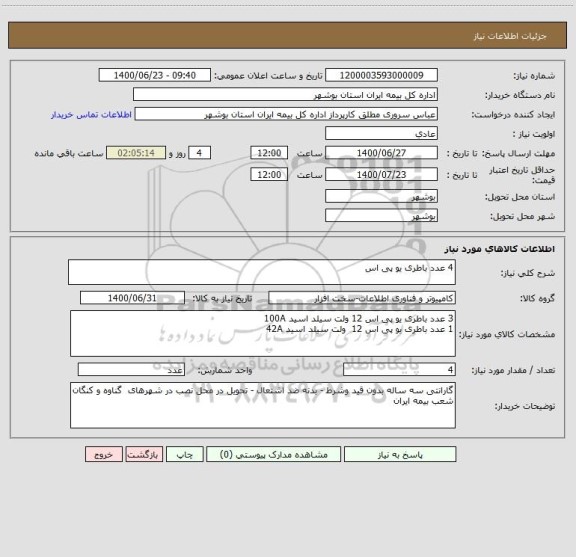Click the واحد شمارش label
The width and height of the screenshot is (576, 557).
pyautogui.click(x=225, y=370)
